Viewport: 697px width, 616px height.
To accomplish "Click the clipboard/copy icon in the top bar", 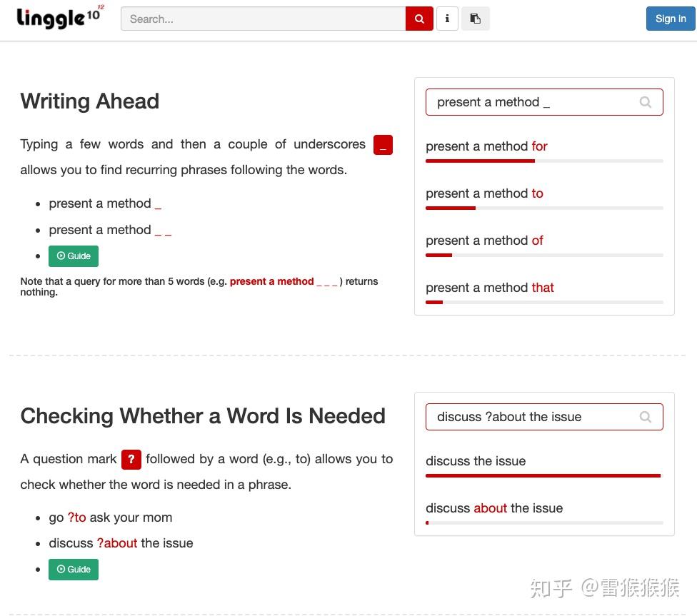I will pos(476,19).
